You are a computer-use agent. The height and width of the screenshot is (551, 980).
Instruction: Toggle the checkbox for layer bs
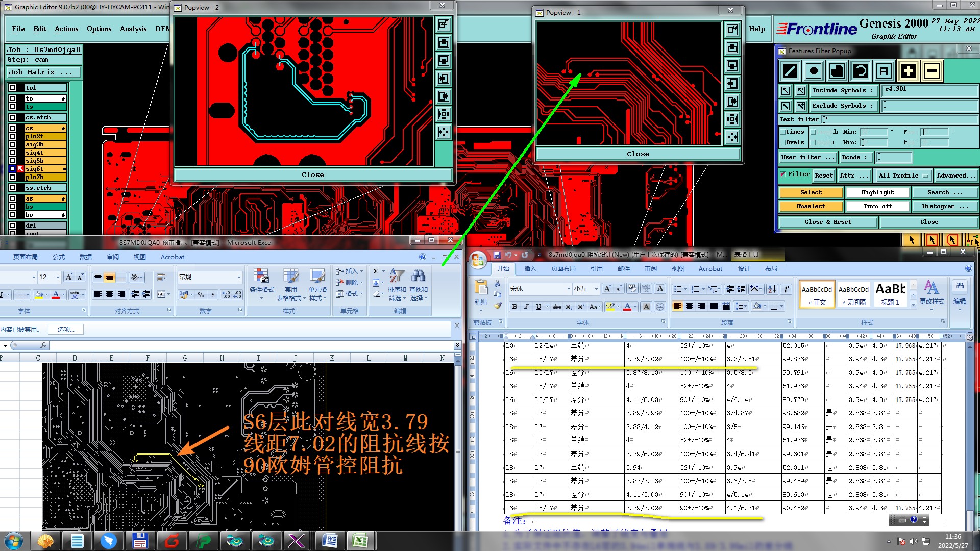12,207
